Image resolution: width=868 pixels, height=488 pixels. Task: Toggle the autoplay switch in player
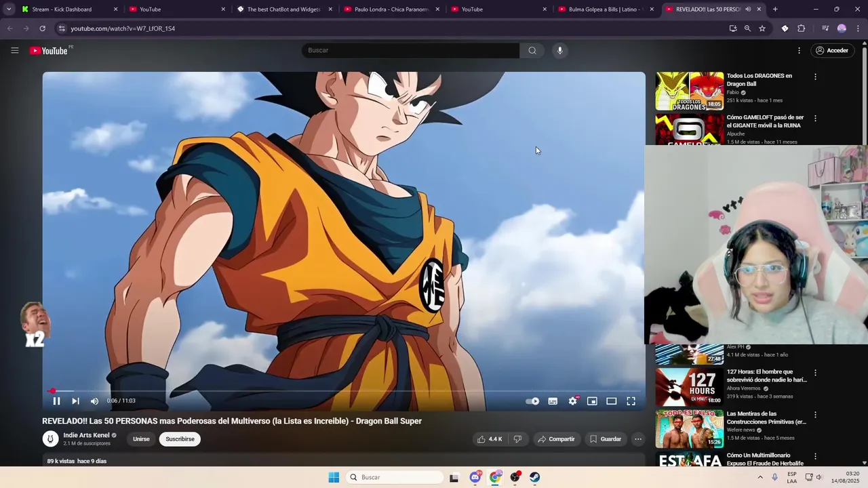532,401
